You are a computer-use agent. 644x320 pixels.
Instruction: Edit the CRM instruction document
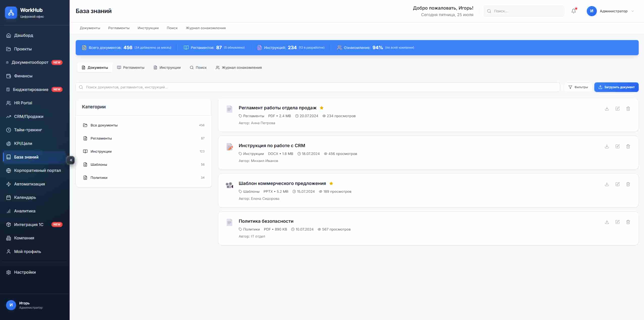point(617,146)
